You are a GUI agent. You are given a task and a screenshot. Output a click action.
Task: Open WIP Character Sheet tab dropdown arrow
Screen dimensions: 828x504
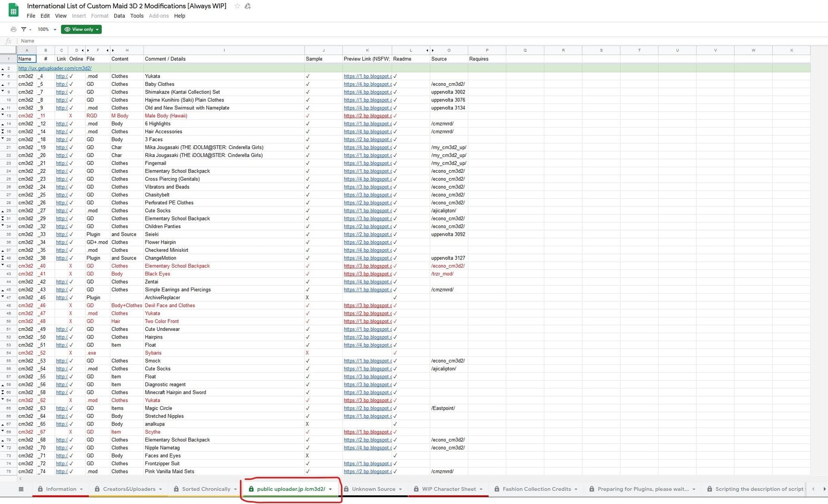(481, 489)
